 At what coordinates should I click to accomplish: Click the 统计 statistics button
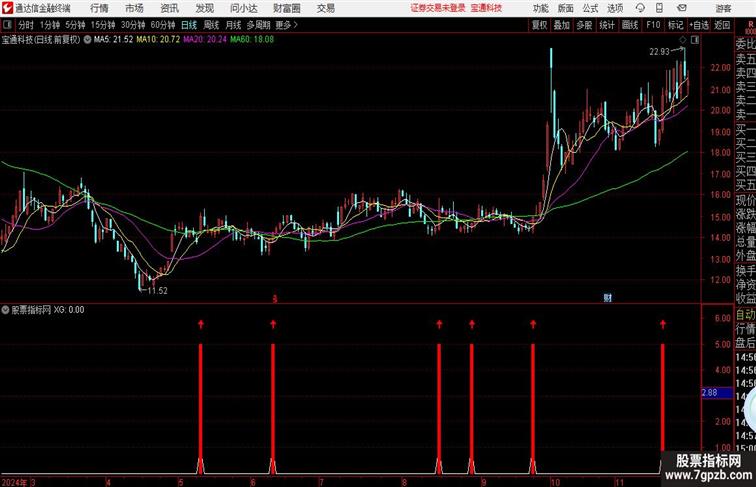[x=607, y=25]
